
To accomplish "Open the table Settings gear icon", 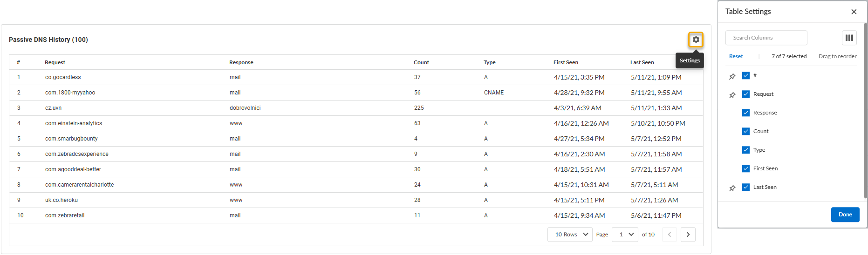I will 696,40.
